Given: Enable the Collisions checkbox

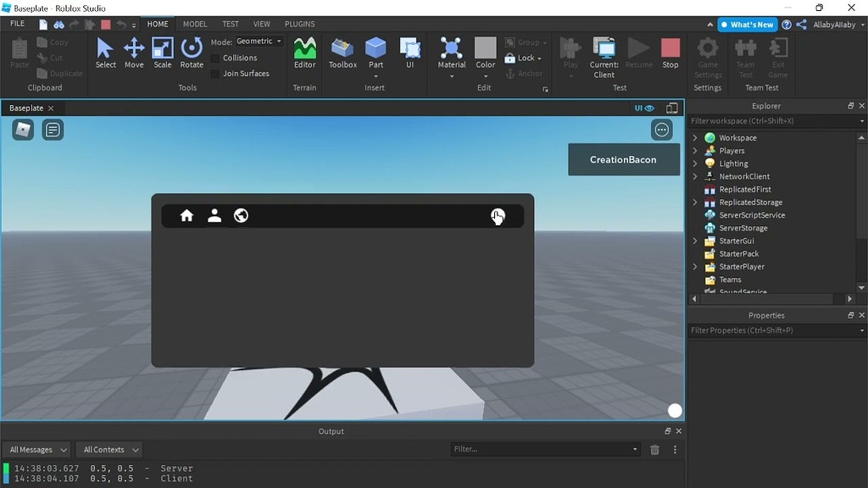Looking at the screenshot, I should (214, 58).
